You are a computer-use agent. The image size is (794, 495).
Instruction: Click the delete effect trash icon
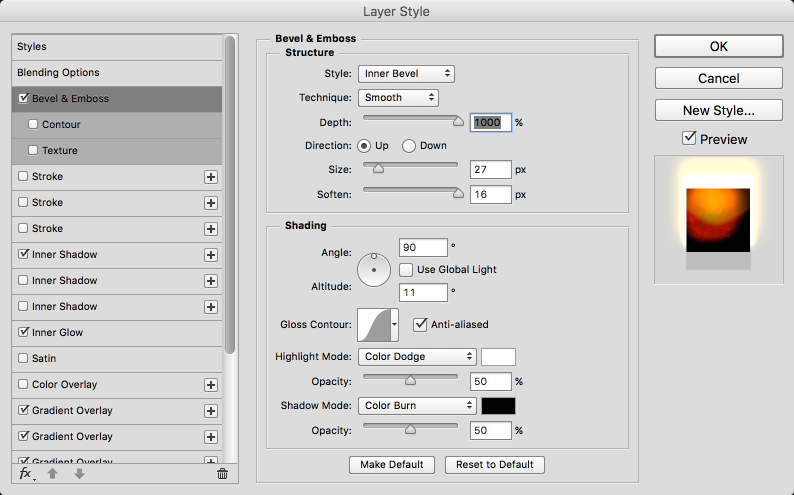point(222,474)
